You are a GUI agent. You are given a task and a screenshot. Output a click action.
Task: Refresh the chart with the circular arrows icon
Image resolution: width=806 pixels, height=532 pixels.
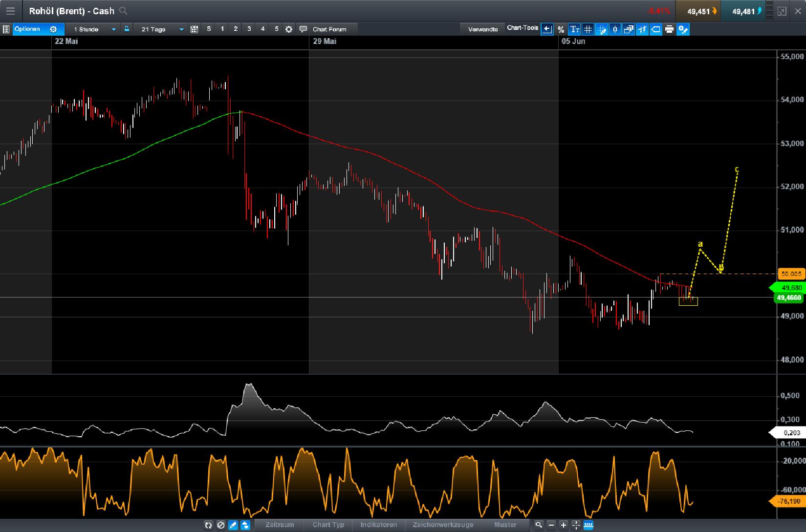(209, 525)
